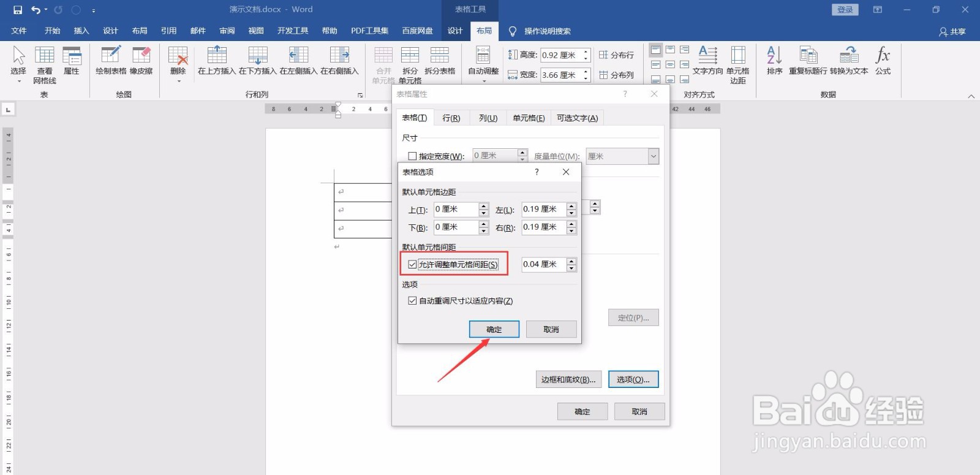This screenshot has width=980, height=475.
Task: Insert column to the left icon
Action: [298, 61]
